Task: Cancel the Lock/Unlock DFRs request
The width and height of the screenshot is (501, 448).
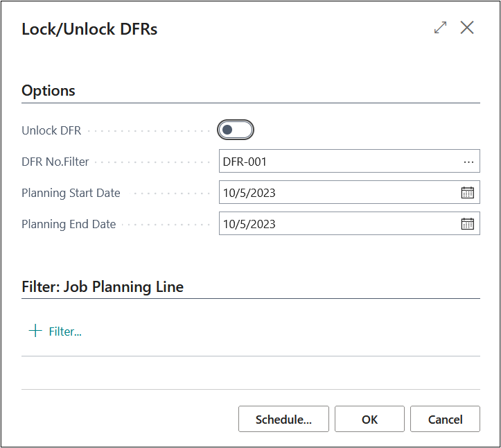Action: point(445,420)
